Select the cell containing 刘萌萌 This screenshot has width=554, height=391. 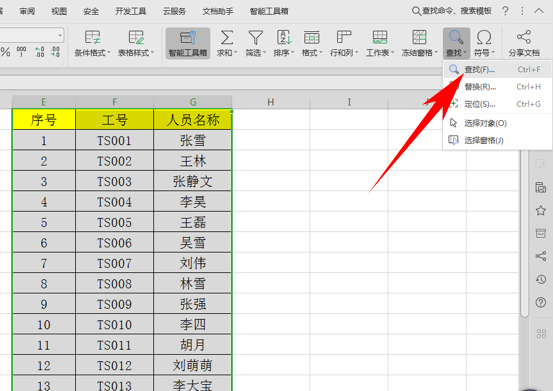click(x=193, y=365)
